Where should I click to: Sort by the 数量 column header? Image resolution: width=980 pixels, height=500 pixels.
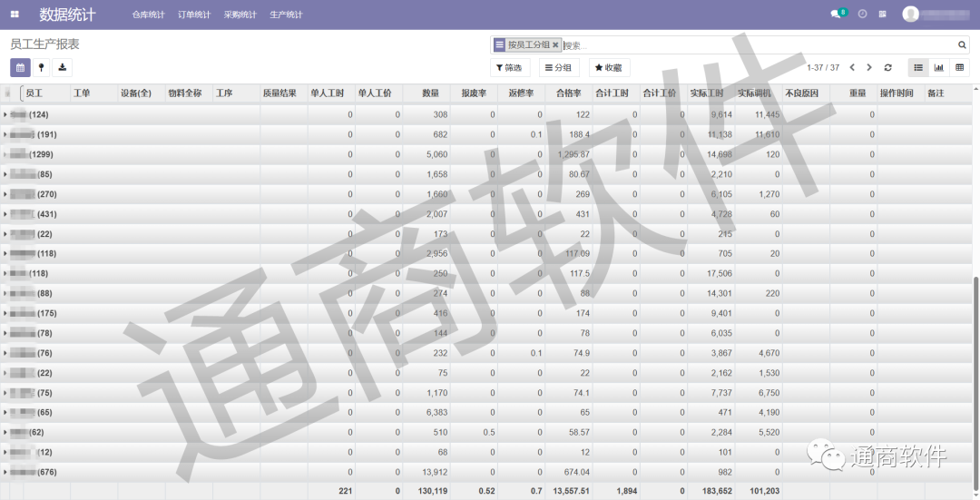[x=430, y=93]
